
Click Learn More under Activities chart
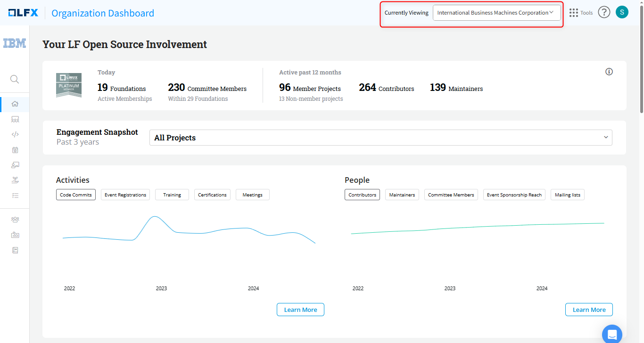pos(300,310)
